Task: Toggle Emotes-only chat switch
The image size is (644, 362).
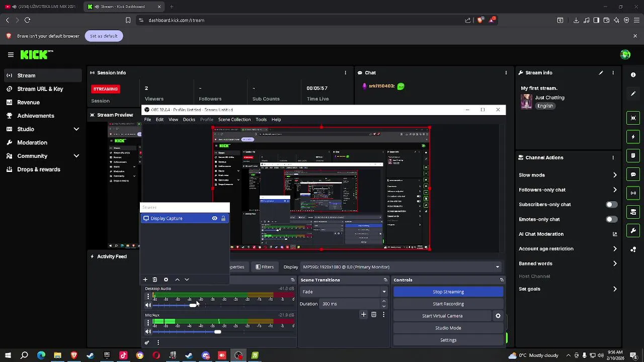Action: pos(611,219)
